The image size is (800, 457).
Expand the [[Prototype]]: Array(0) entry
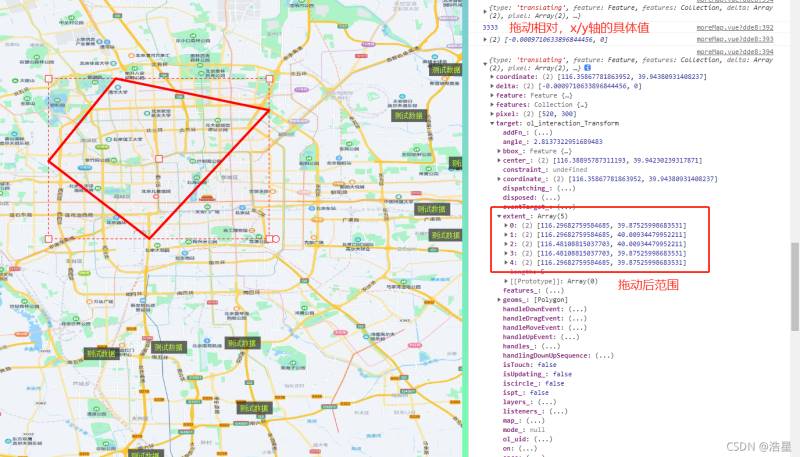click(x=506, y=281)
